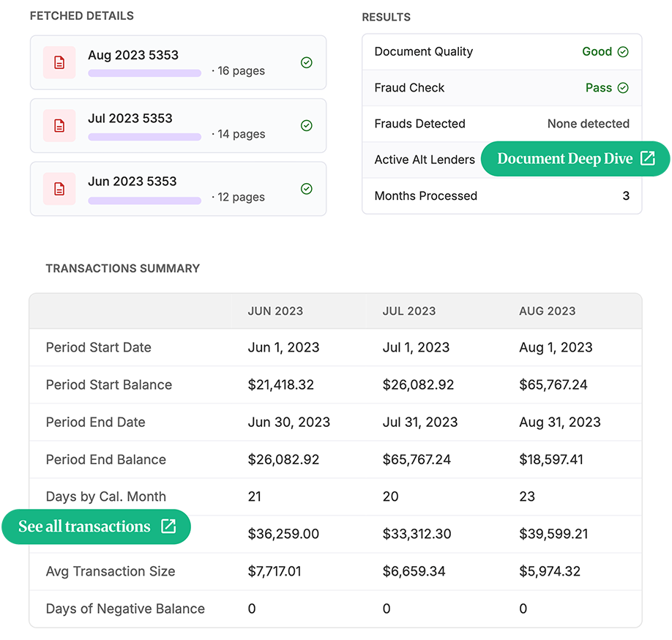Click the Jul 2023 5353 progress bar
This screenshot has height=640, width=672.
144,137
